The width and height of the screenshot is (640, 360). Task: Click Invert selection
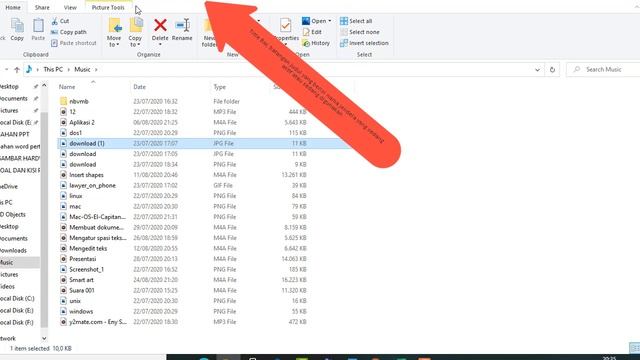364,43
